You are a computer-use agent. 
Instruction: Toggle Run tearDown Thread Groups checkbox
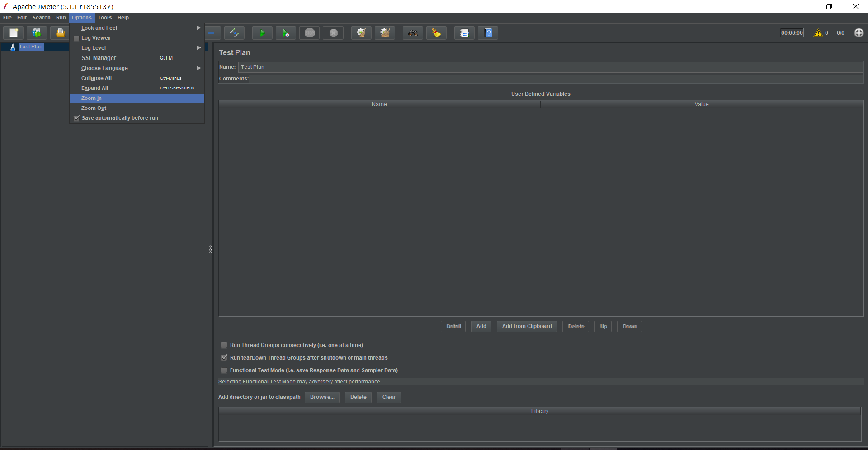(x=224, y=358)
